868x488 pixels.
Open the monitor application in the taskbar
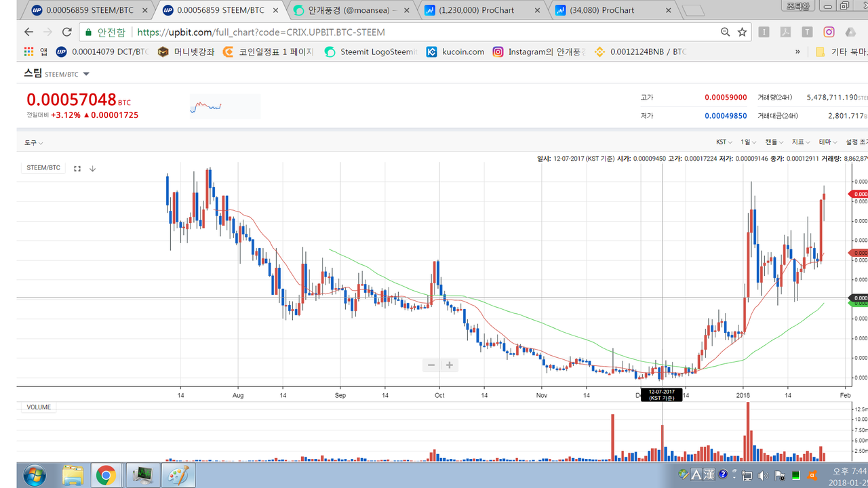(143, 475)
